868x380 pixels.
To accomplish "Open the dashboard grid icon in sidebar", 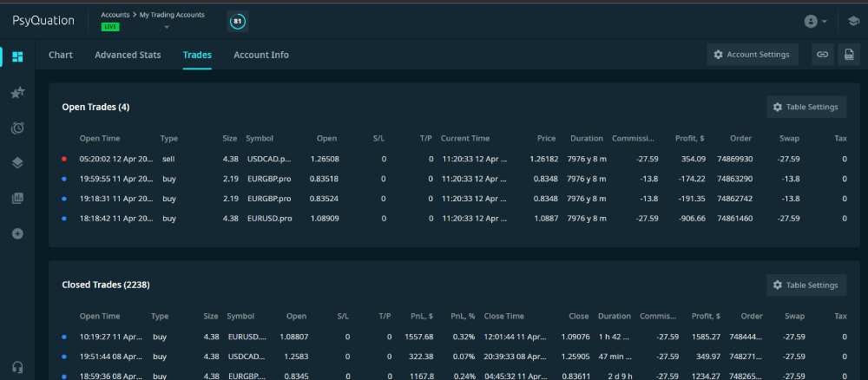I will (17, 56).
